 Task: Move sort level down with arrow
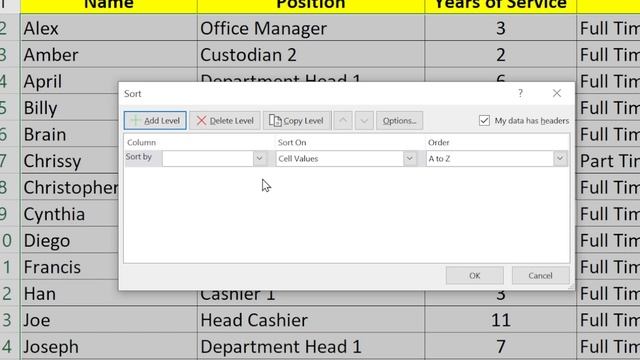click(364, 120)
